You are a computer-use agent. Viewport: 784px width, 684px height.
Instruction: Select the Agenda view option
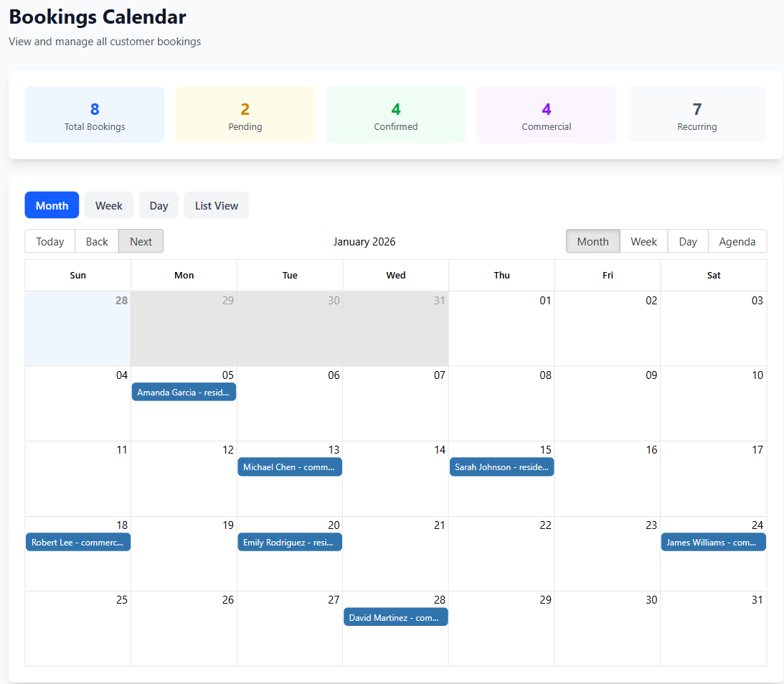click(737, 241)
